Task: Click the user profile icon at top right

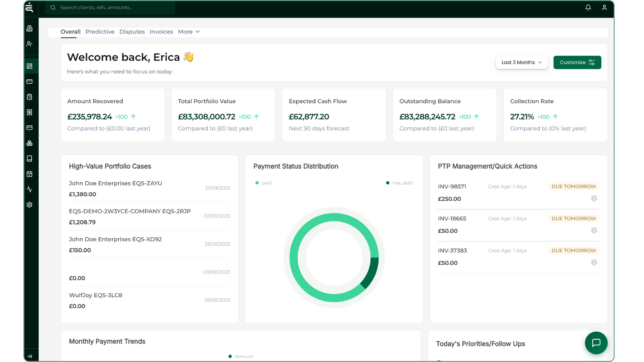Action: (x=604, y=7)
